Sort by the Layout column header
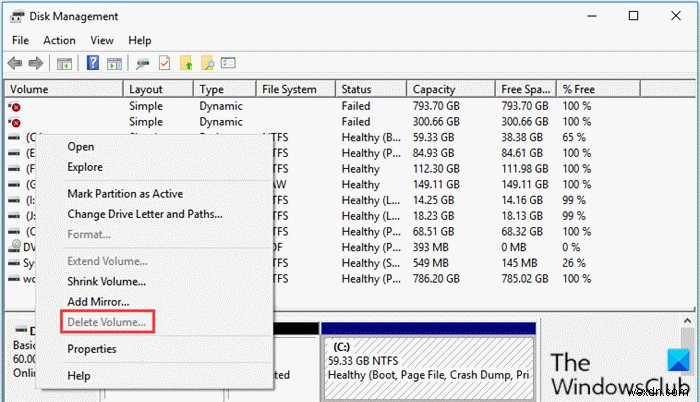The image size is (700, 402). pyautogui.click(x=158, y=89)
